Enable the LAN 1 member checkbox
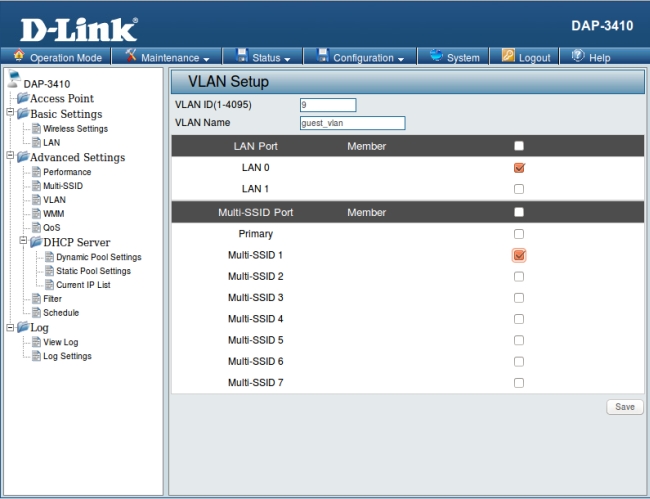Image resolution: width=650 pixels, height=499 pixels. pos(519,189)
